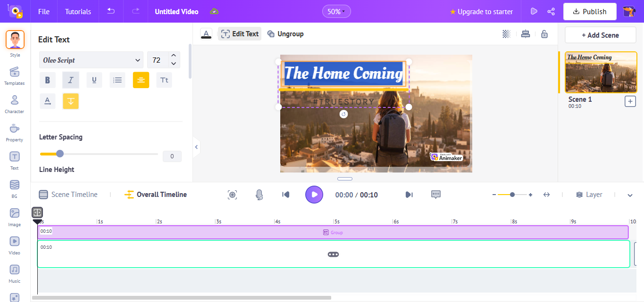Click plus button beside Scene 1
The image size is (644, 302).
630,101
